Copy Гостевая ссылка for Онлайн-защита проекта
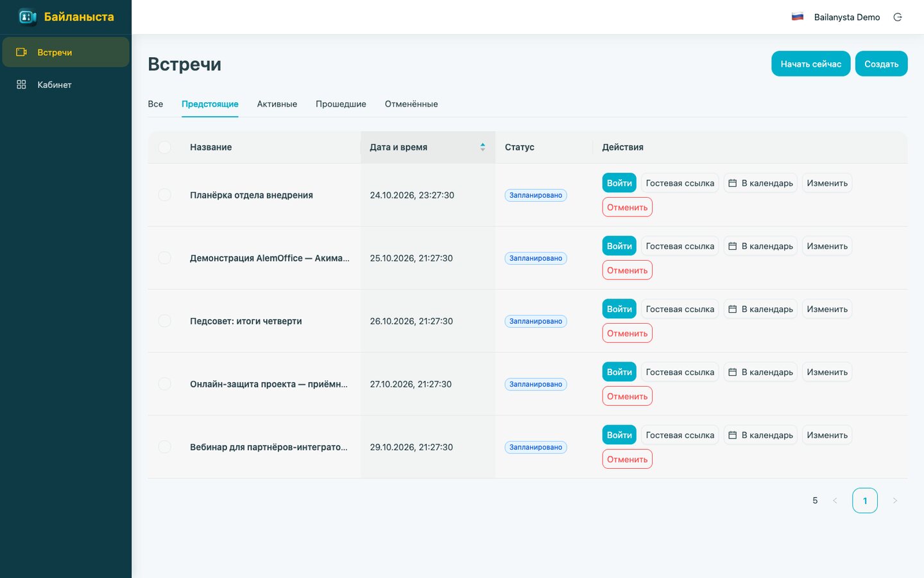This screenshot has width=924, height=578. pos(680,372)
